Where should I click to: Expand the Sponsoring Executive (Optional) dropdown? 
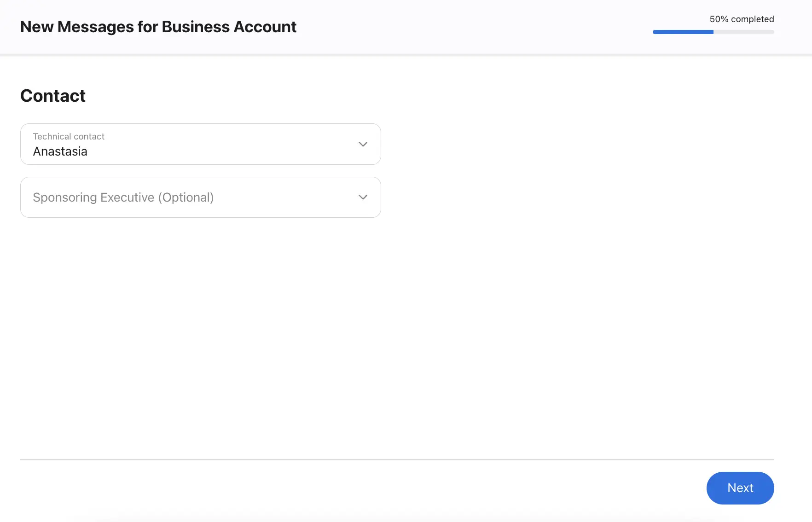[200, 197]
